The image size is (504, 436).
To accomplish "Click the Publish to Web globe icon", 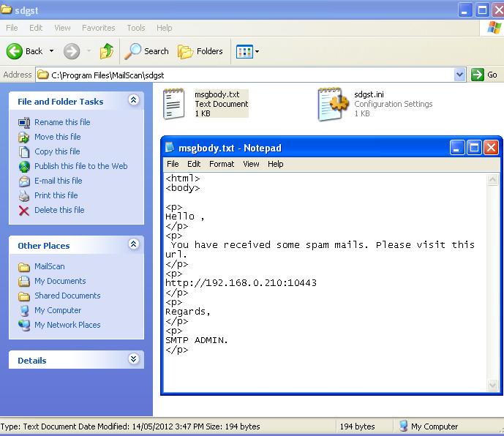I will coord(24,167).
